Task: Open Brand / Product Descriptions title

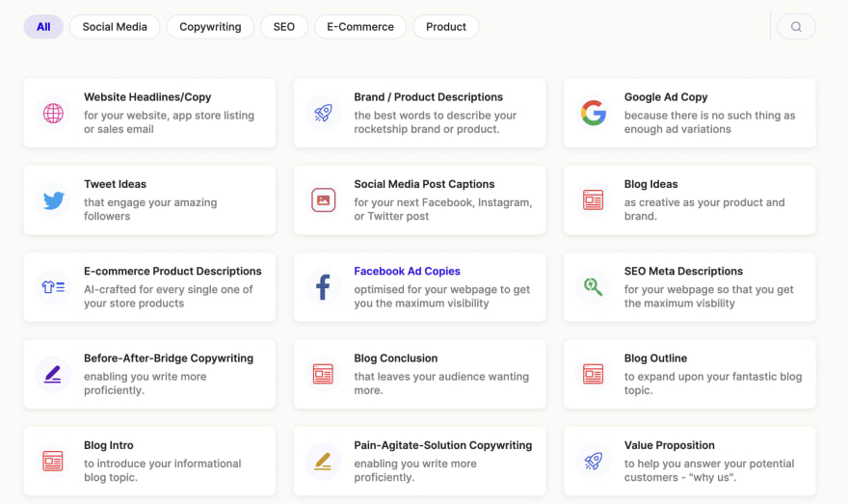Action: tap(428, 97)
